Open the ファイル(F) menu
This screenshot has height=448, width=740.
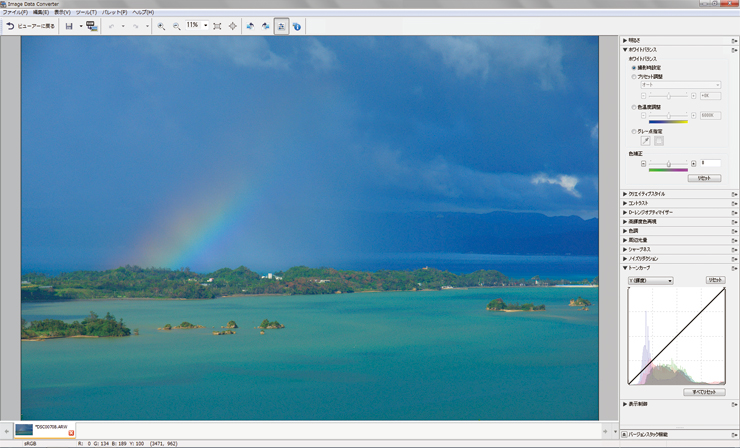pyautogui.click(x=14, y=12)
